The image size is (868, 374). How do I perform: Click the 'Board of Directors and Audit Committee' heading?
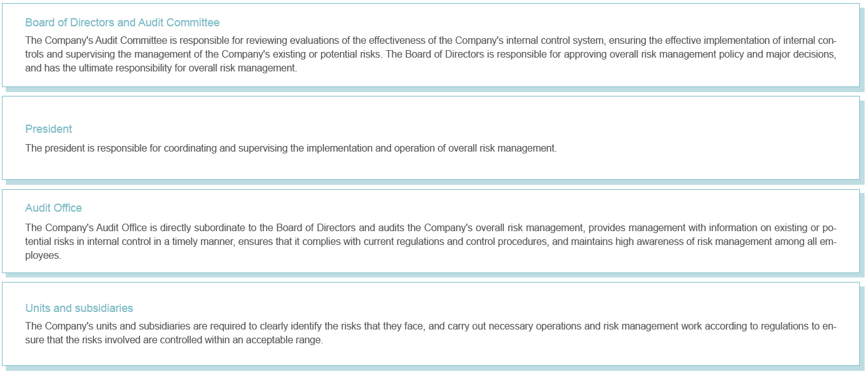(122, 23)
